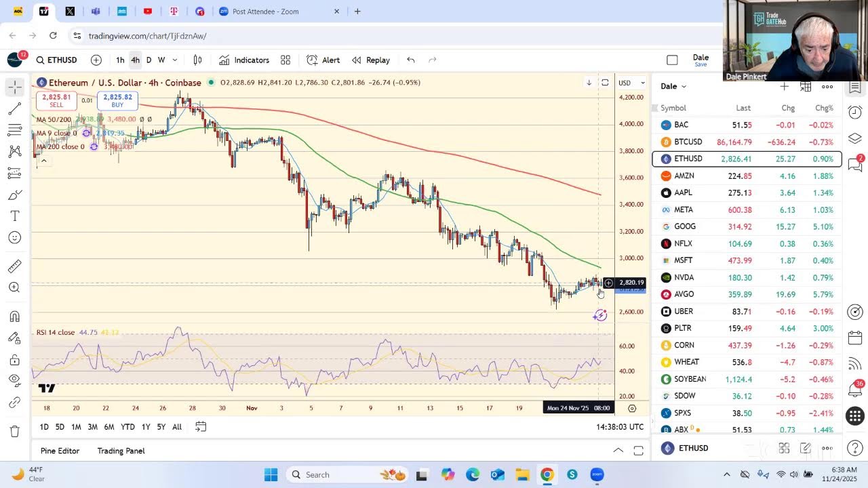Start Bar Replay mode
This screenshot has width=868, height=488.
[371, 60]
